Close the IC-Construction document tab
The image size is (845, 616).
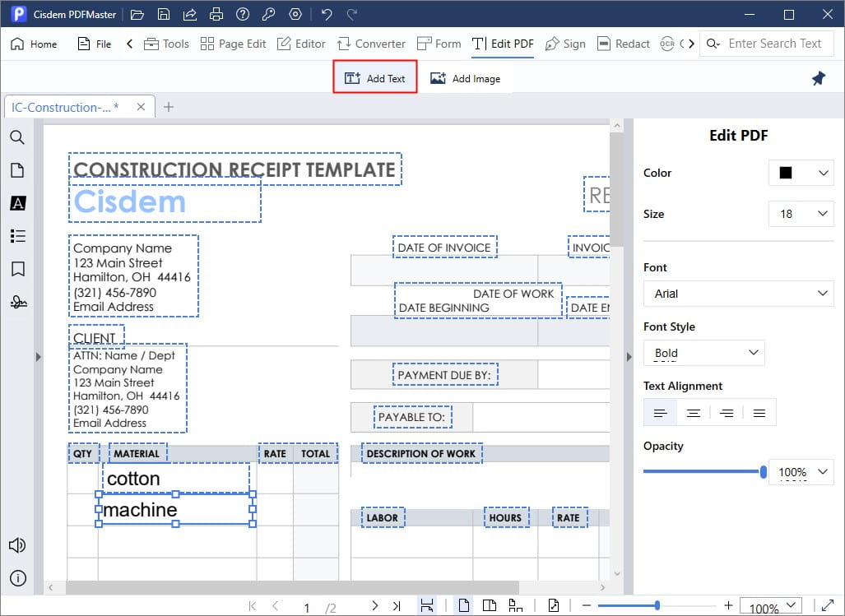pyautogui.click(x=141, y=107)
